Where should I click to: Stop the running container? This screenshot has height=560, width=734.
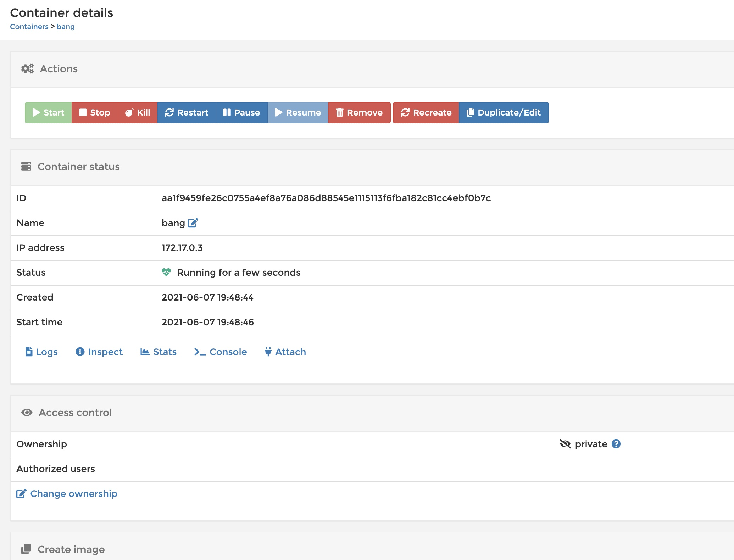pos(95,113)
